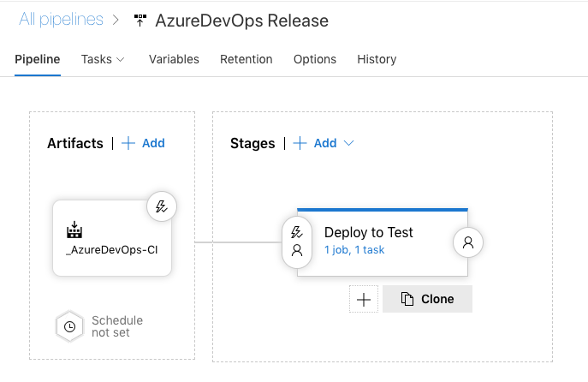Open the Retention tab
The width and height of the screenshot is (588, 382).
[246, 60]
